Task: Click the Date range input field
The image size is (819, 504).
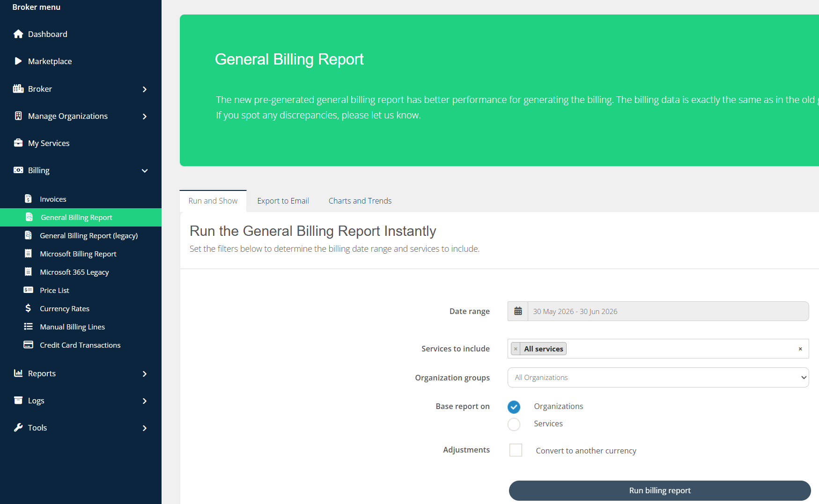Action: [668, 311]
